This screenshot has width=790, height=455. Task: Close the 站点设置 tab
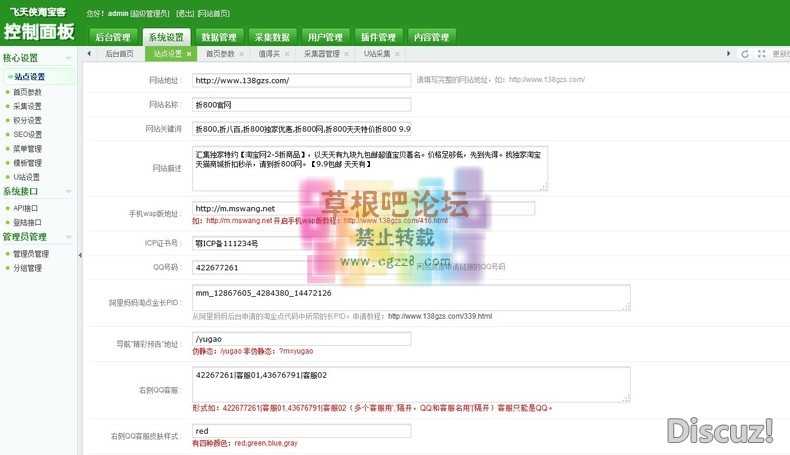(x=189, y=54)
